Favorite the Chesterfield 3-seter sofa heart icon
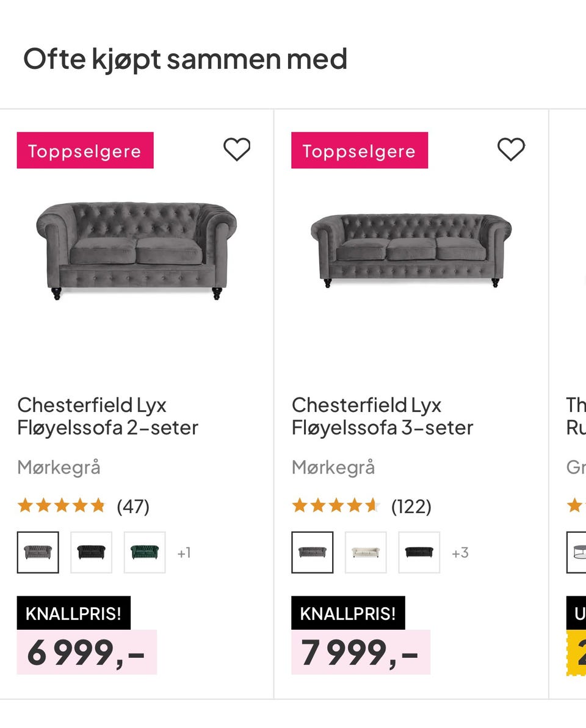The width and height of the screenshot is (586, 728). pyautogui.click(x=511, y=150)
